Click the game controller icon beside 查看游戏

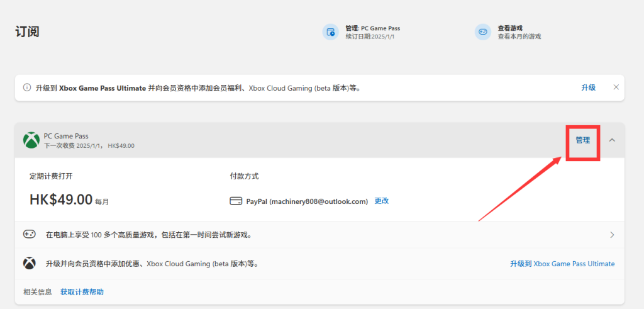point(482,32)
